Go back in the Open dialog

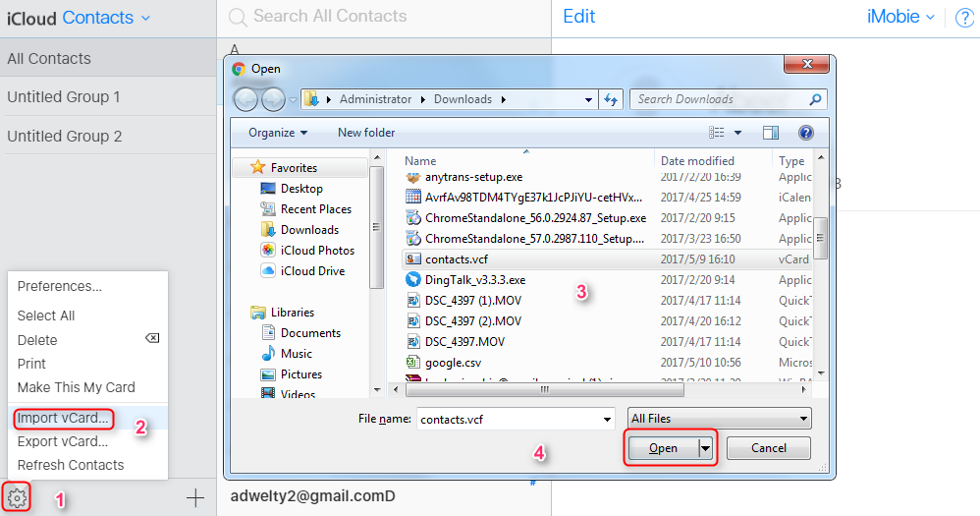pos(245,99)
